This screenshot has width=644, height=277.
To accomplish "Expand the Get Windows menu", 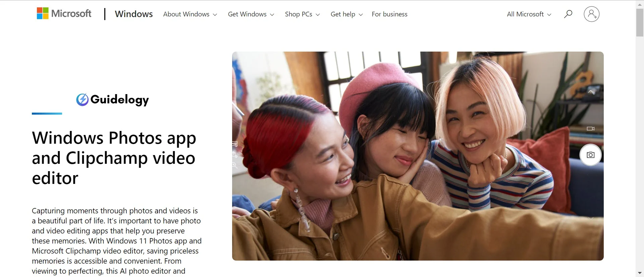I will (x=251, y=14).
